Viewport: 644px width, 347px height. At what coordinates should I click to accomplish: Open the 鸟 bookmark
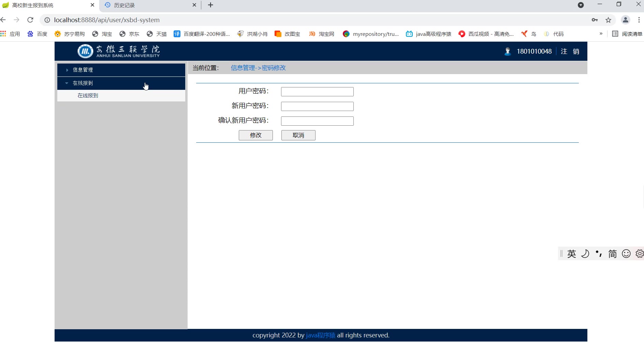(529, 34)
